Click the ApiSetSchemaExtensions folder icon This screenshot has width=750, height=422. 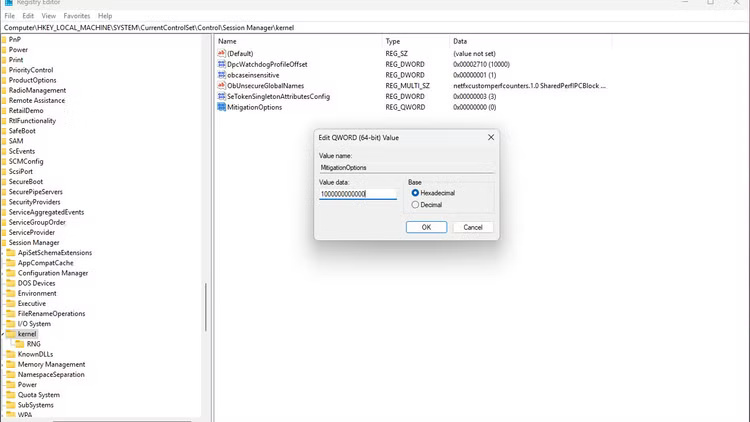pos(11,253)
